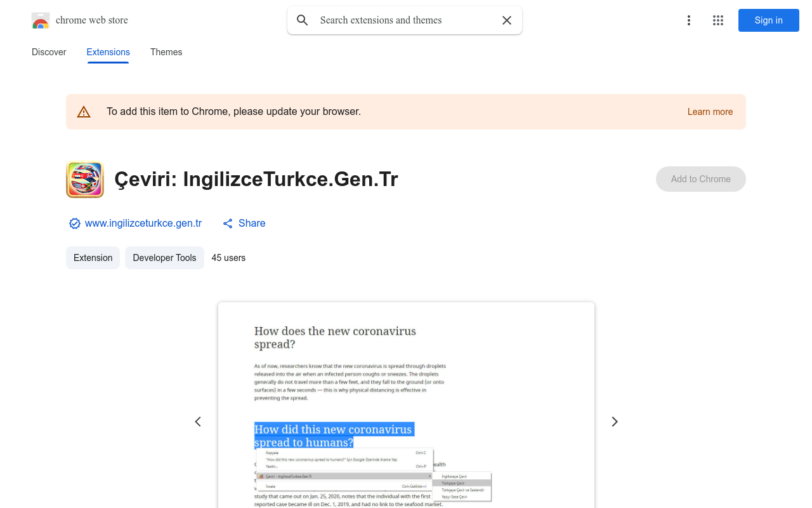Open www.ingilizceturkce.gen.tr publisher link
This screenshot has width=812, height=508.
[143, 224]
